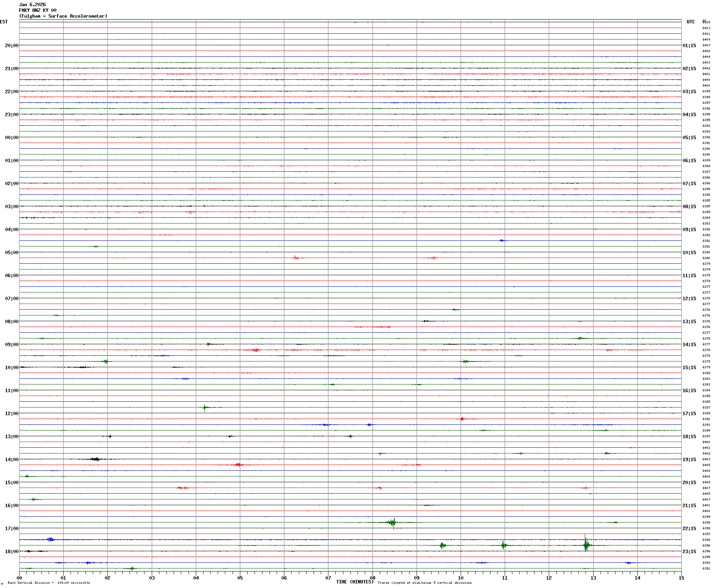
Task: Click minute 10 on the bottom axis
Action: point(461,578)
